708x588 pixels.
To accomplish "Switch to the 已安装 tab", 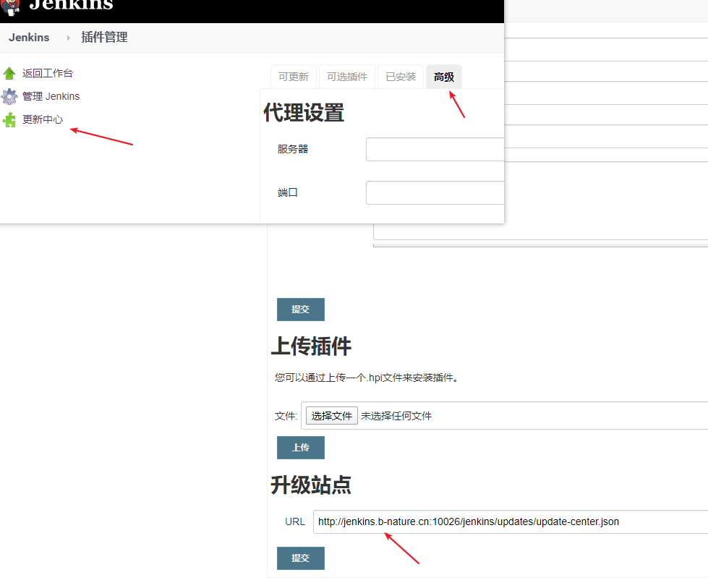I will point(401,77).
